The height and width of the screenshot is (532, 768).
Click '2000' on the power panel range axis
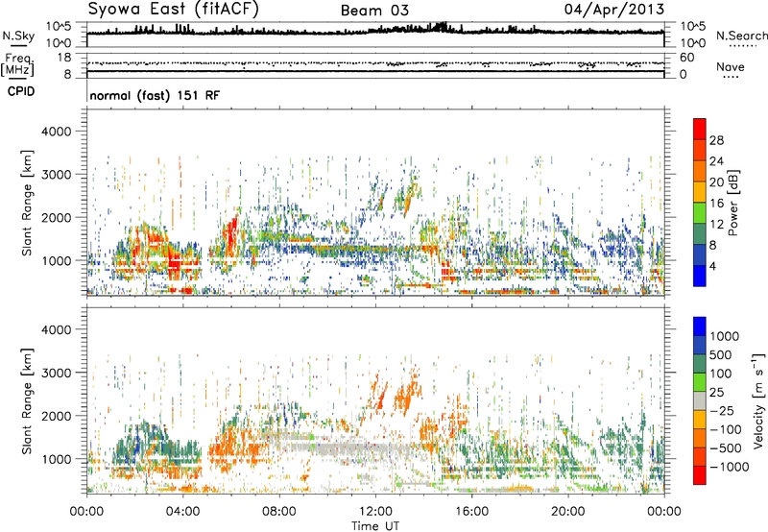pos(57,217)
